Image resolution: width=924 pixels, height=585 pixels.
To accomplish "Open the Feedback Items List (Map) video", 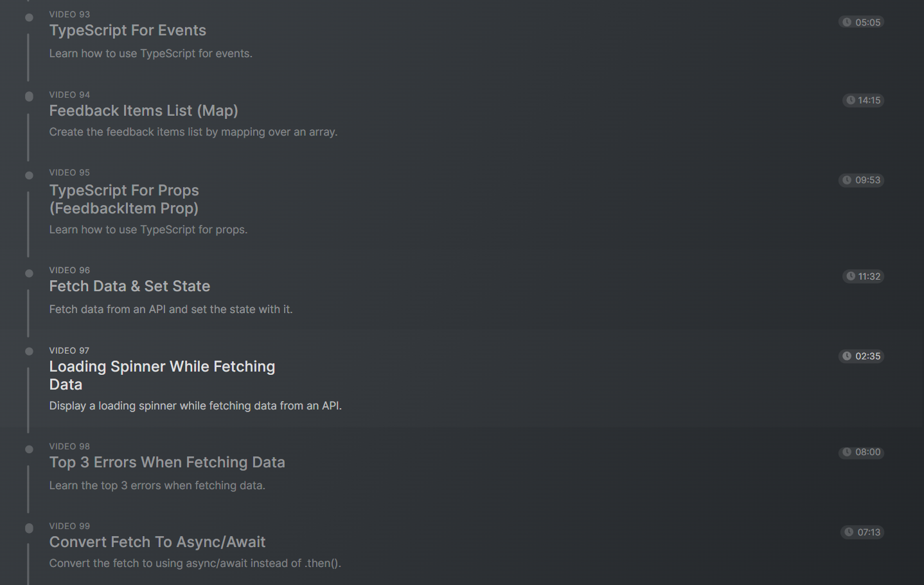I will coord(143,111).
